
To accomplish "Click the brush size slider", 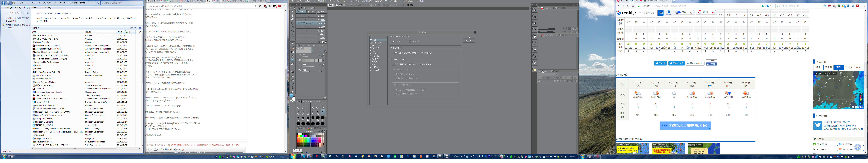I will [308, 56].
